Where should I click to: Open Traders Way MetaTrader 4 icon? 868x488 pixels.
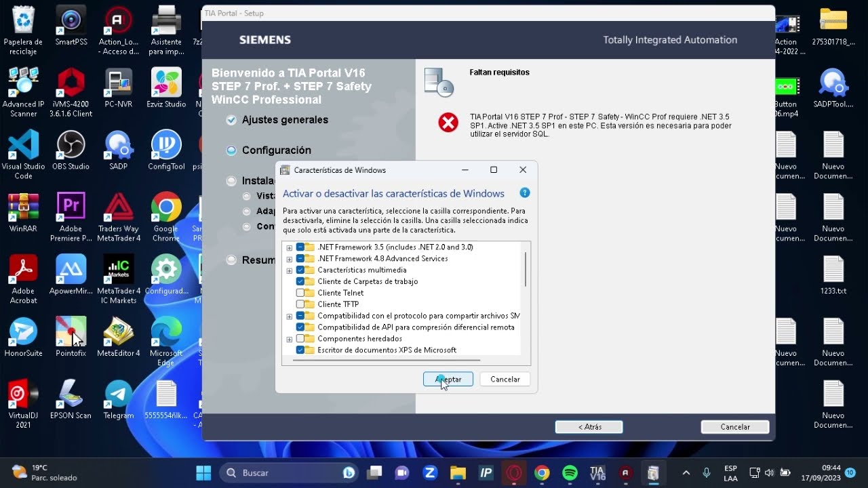point(119,218)
